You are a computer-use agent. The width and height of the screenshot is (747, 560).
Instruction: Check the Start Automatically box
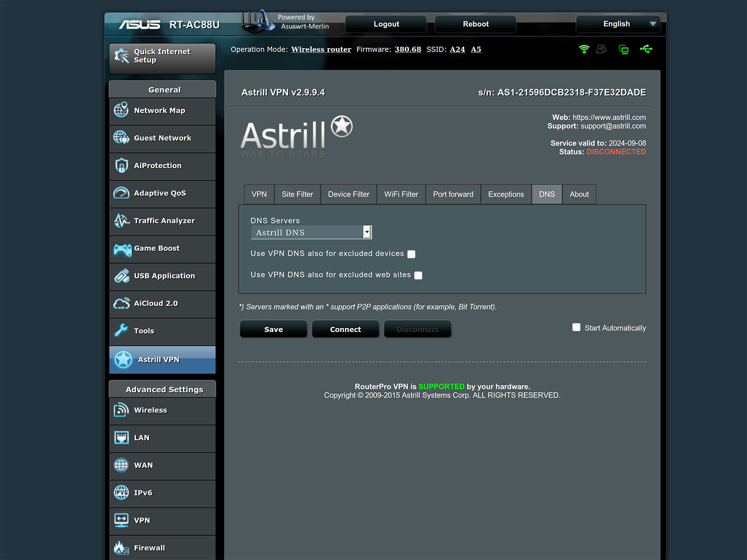[x=577, y=327]
